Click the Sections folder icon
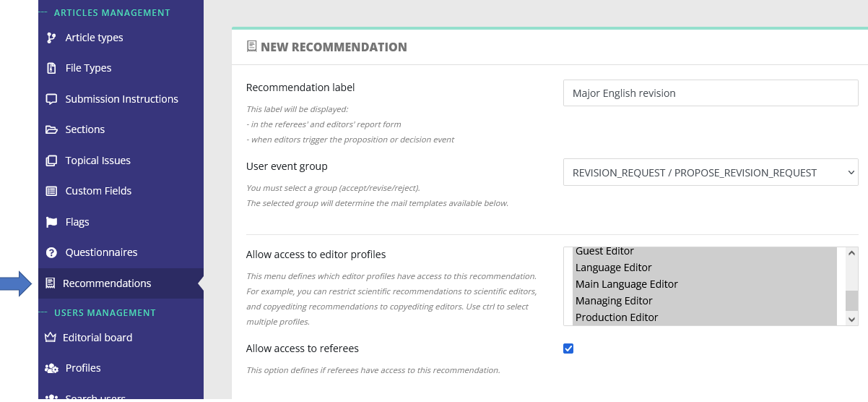868x402 pixels. pos(51,129)
